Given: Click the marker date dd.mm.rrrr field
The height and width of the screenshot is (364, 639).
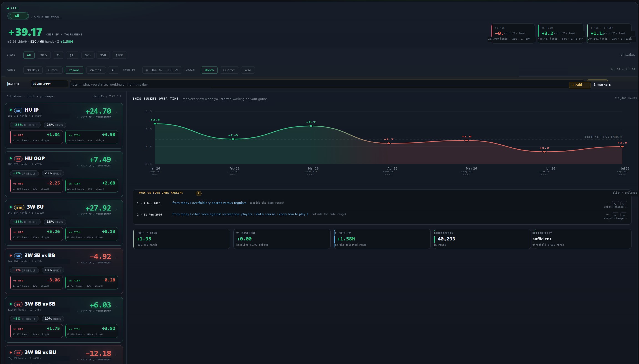Looking at the screenshot, I should coord(49,84).
